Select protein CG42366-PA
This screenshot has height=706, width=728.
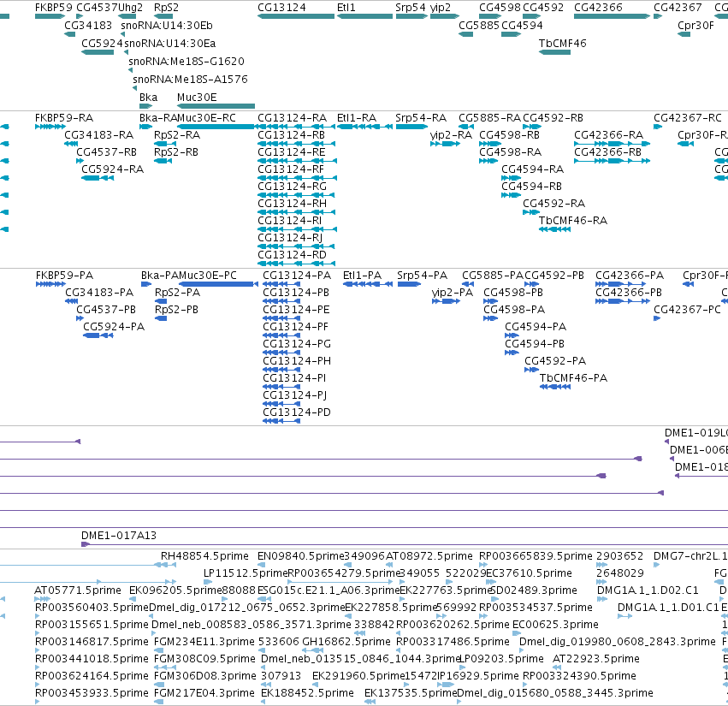630,276
